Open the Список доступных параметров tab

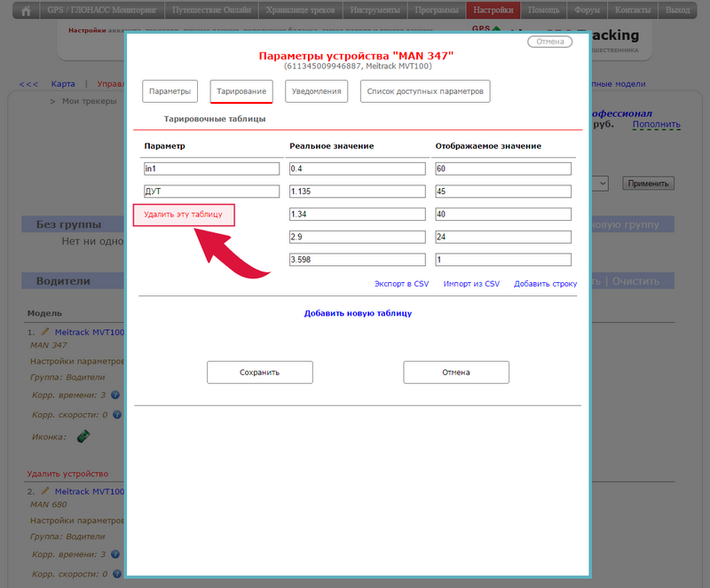425,91
